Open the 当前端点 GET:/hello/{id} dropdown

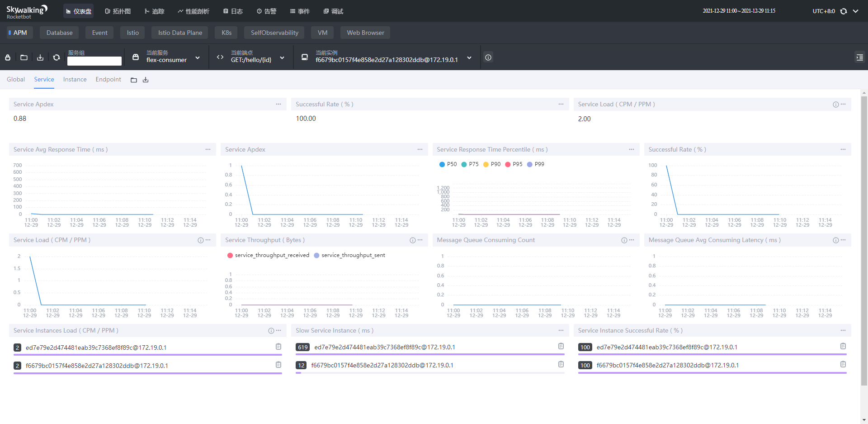(x=251, y=57)
